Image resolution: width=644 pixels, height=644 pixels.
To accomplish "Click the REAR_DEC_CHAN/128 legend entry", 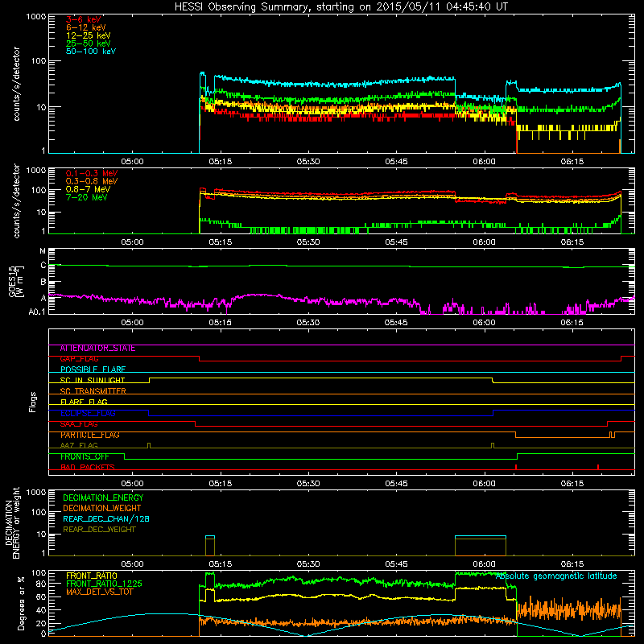I will pos(106,519).
